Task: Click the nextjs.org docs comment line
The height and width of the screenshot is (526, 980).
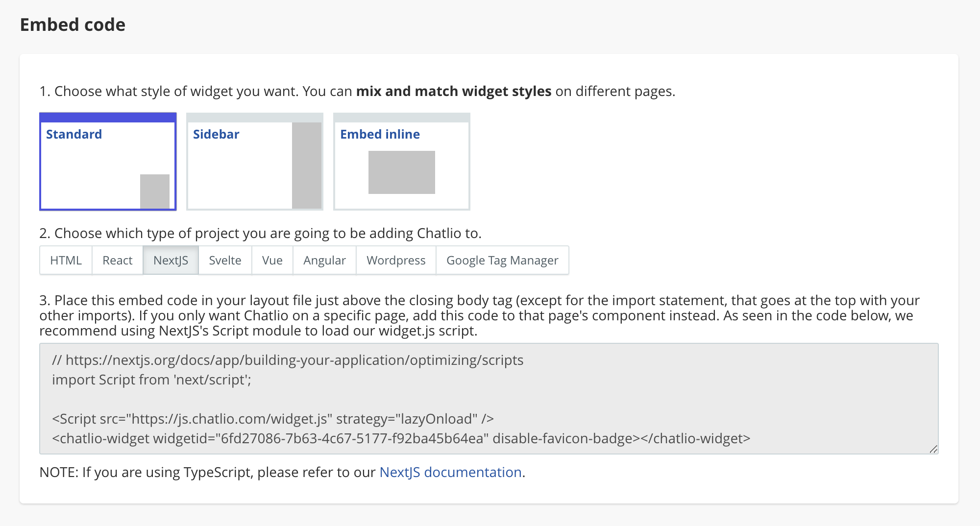Action: click(x=288, y=360)
